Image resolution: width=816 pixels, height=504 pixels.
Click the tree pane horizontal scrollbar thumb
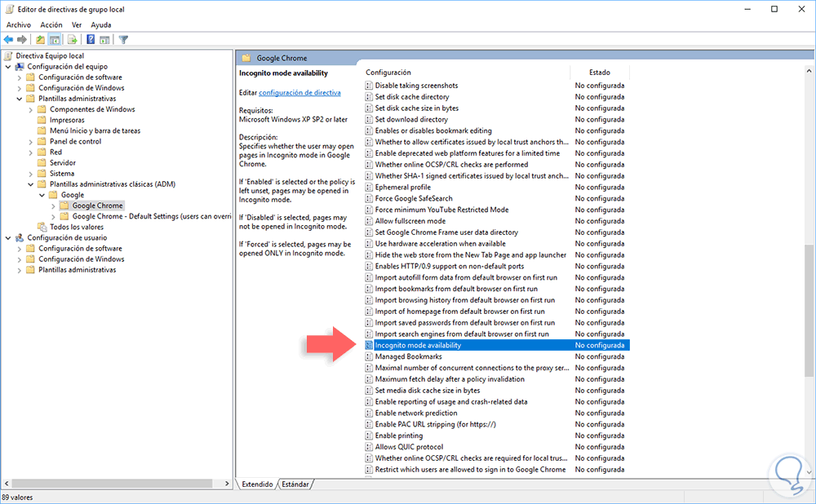112,484
